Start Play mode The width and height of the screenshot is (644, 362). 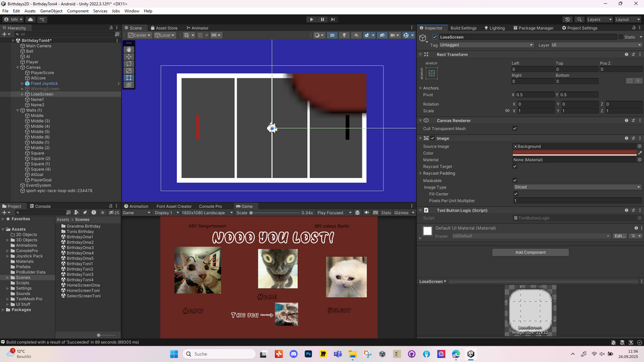312,19
